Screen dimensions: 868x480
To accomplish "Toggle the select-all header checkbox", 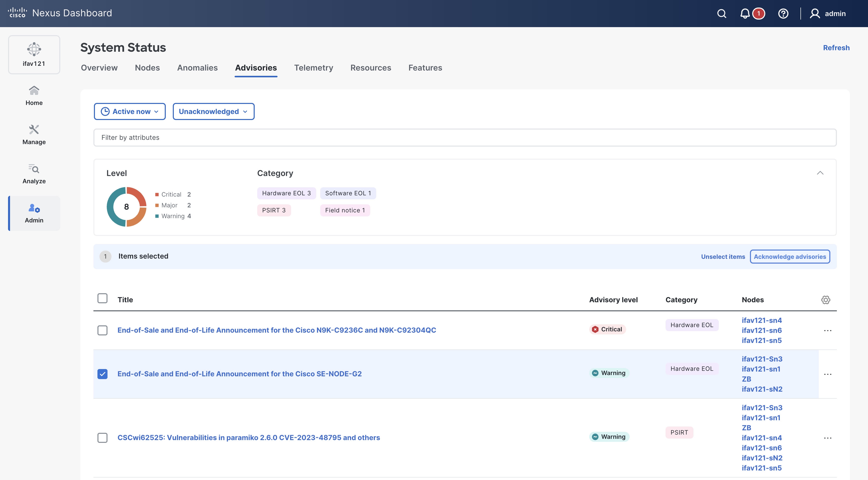I will pyautogui.click(x=102, y=298).
